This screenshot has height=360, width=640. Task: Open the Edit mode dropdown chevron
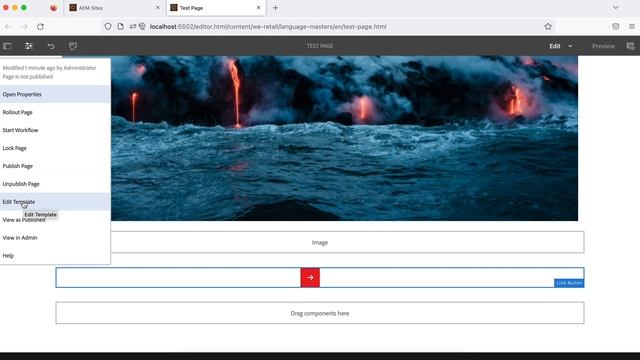click(x=570, y=46)
